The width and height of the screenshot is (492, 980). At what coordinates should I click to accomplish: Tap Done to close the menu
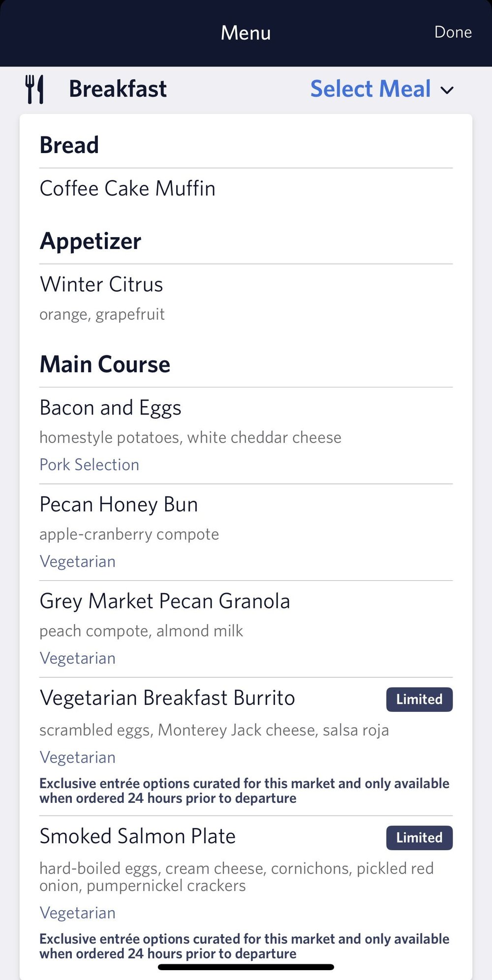tap(453, 32)
